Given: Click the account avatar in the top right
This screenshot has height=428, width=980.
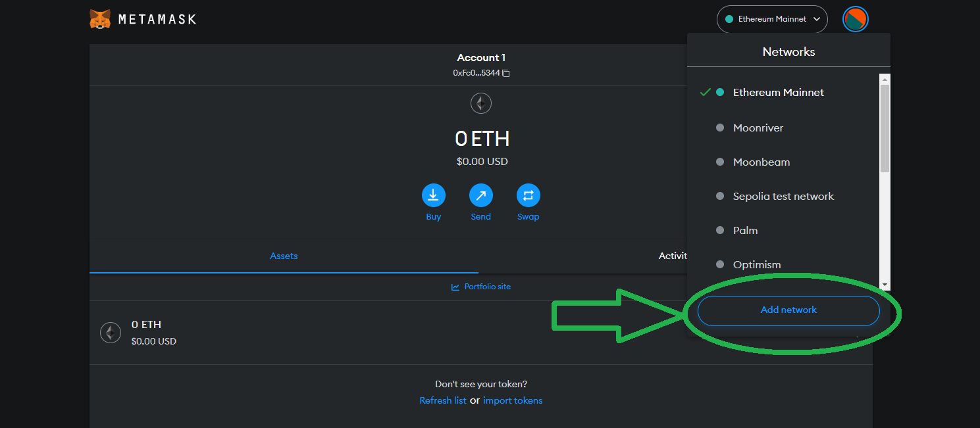Looking at the screenshot, I should 855,19.
